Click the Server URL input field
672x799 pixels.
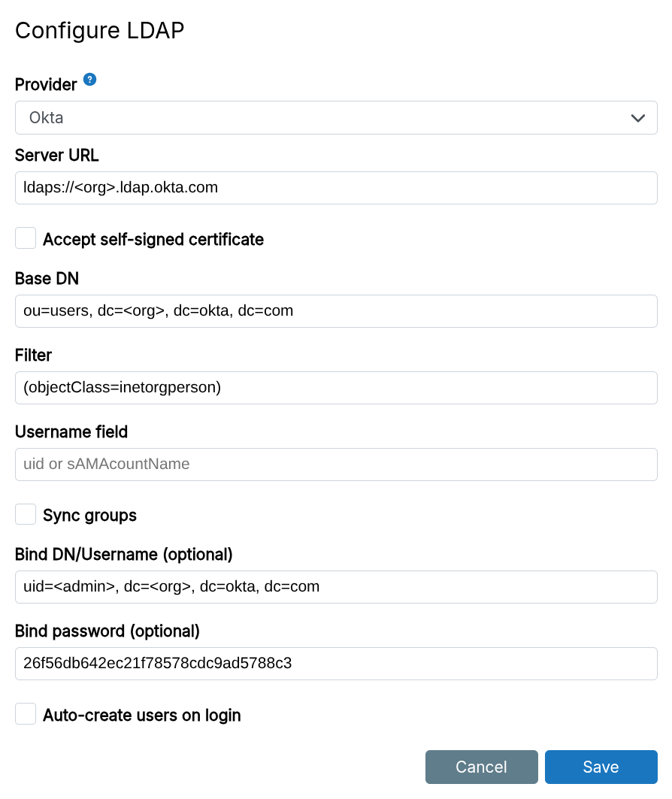(x=336, y=188)
